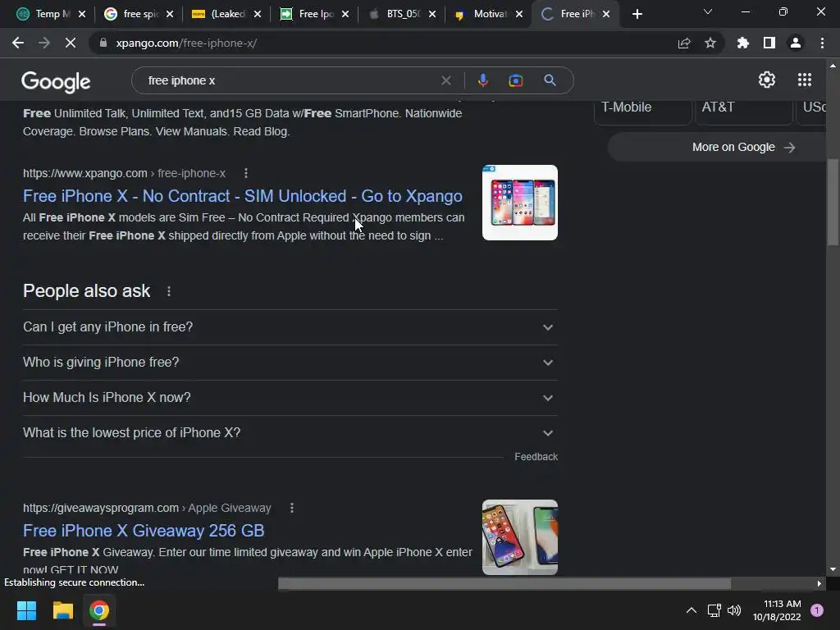This screenshot has width=840, height=630.
Task: Open 'Free iPhone X - No Contract' link
Action: click(x=242, y=196)
